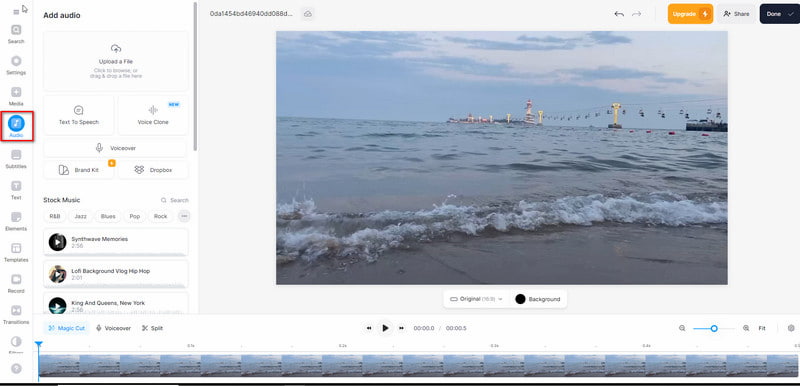Click Voiceover in the timeline toolbar

click(x=113, y=328)
